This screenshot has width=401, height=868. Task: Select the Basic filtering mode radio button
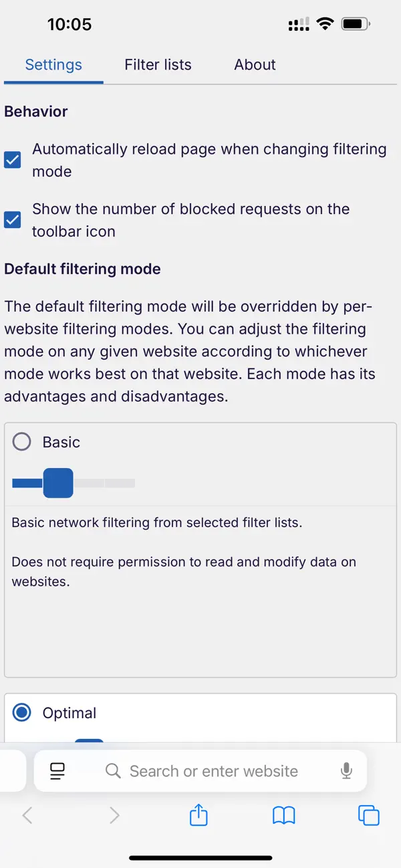pyautogui.click(x=21, y=441)
